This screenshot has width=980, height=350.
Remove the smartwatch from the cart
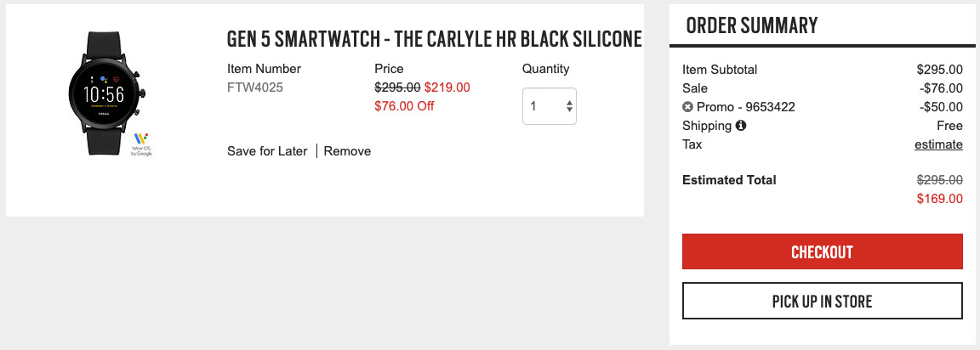coord(347,151)
